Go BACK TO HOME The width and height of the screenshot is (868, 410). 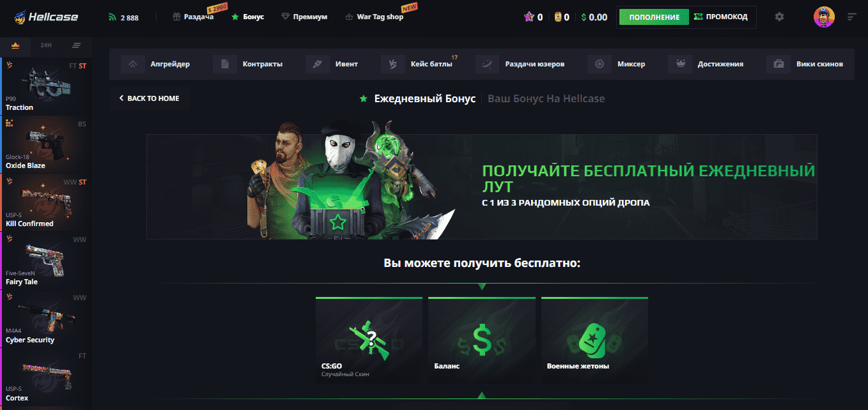click(x=149, y=98)
